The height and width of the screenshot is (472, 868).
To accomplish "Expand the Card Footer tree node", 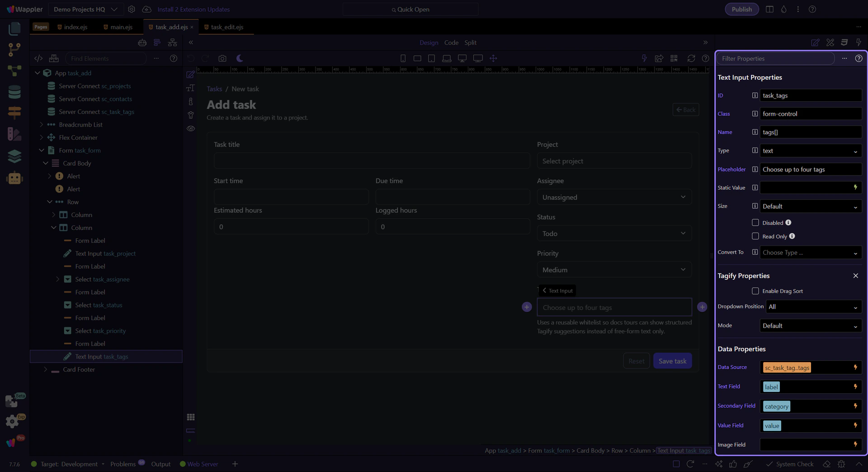I will coord(45,369).
